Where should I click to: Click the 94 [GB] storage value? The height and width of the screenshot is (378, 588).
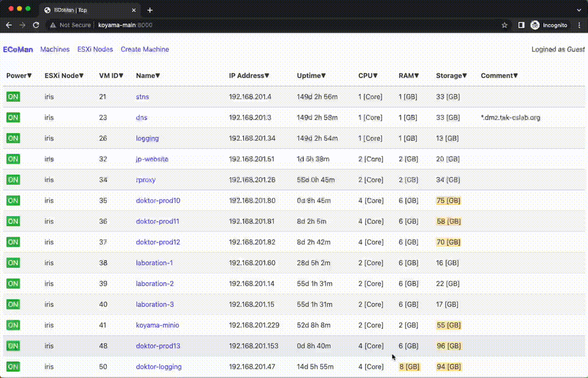(448, 367)
